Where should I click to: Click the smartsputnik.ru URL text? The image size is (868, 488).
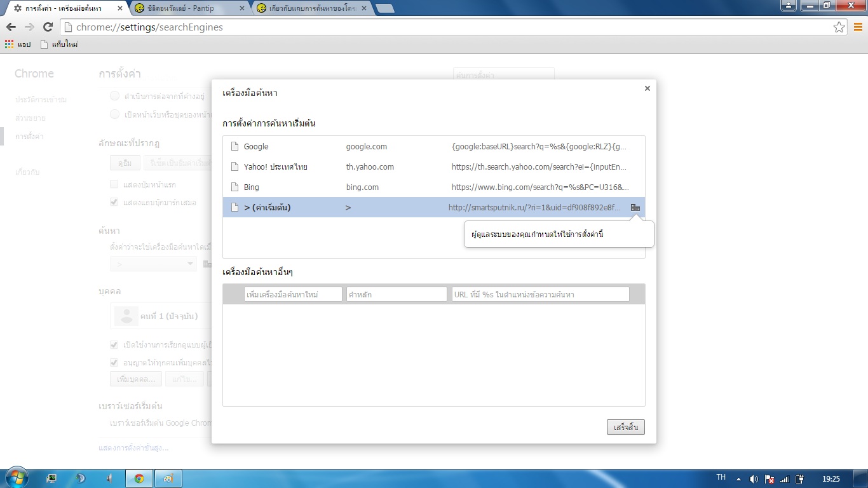tap(535, 207)
